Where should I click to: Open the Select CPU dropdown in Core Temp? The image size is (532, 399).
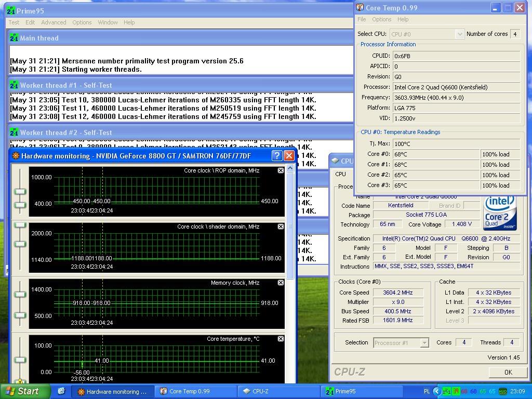459,34
